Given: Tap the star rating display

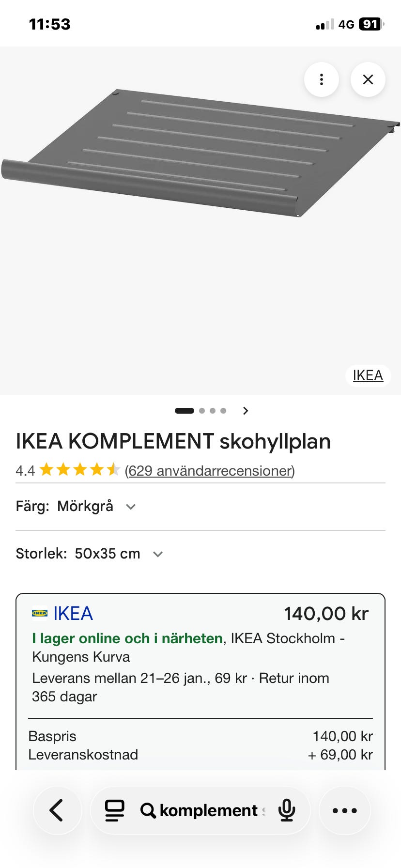Looking at the screenshot, I should point(79,470).
